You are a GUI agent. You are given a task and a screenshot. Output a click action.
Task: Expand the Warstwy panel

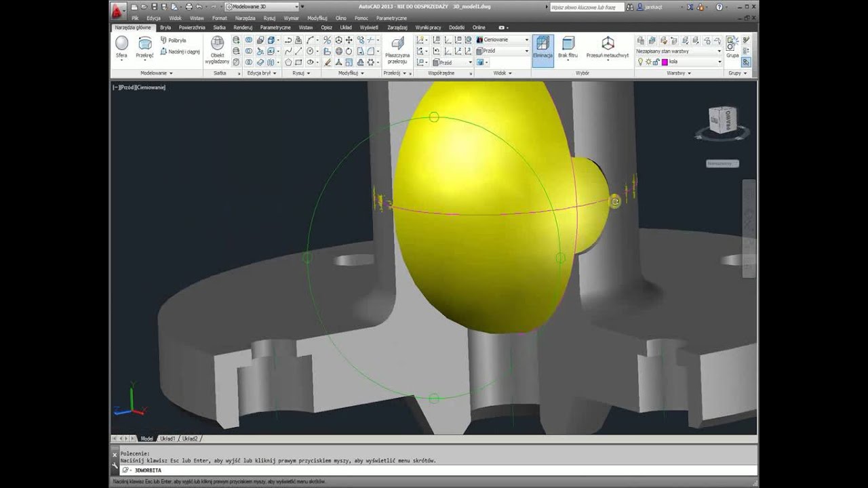(679, 73)
